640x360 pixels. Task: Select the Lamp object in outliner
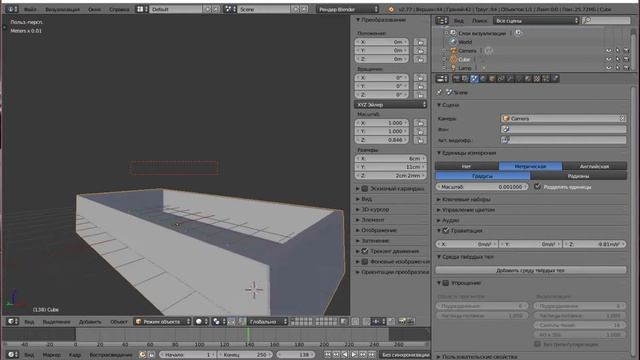(465, 68)
